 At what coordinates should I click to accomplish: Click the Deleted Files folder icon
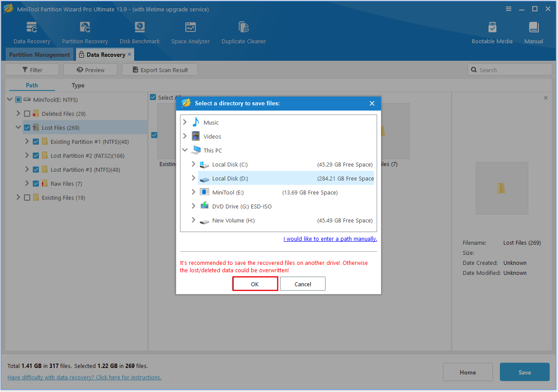[x=36, y=114]
